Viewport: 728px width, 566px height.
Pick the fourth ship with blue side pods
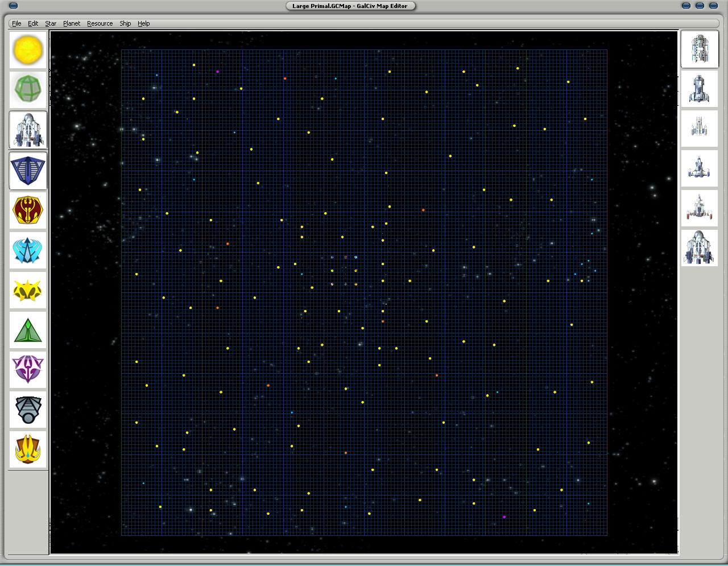700,168
